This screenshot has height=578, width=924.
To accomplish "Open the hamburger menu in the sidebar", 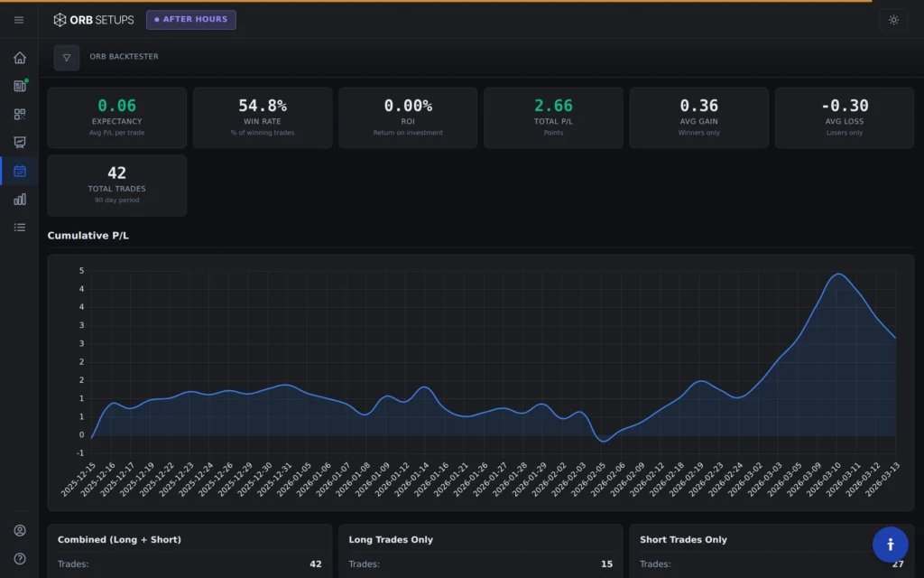I will click(x=19, y=20).
